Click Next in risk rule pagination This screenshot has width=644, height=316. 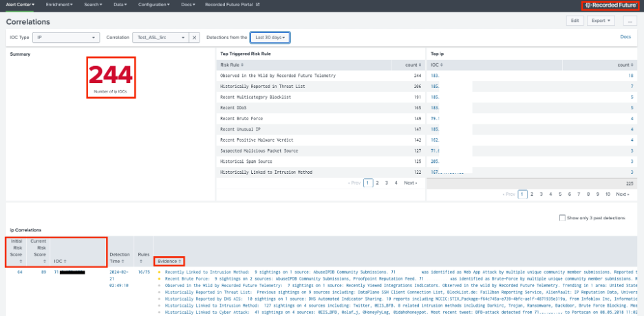coord(410,183)
